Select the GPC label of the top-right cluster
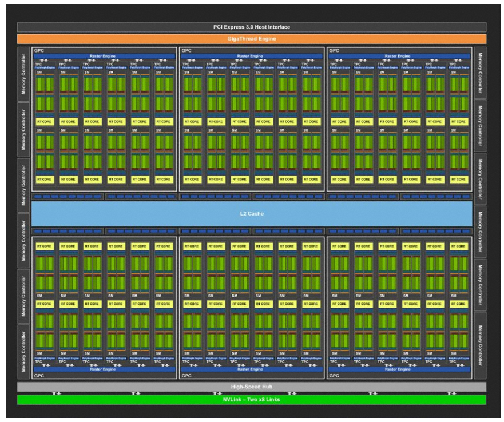The image size is (504, 422). [334, 50]
